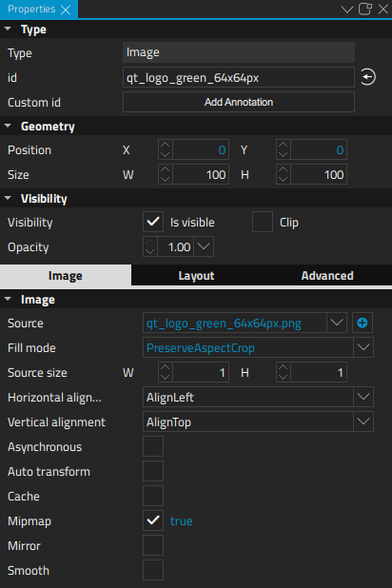Uncheck the Mipmap checkbox
Screen dimensions: 392x588
(153, 520)
